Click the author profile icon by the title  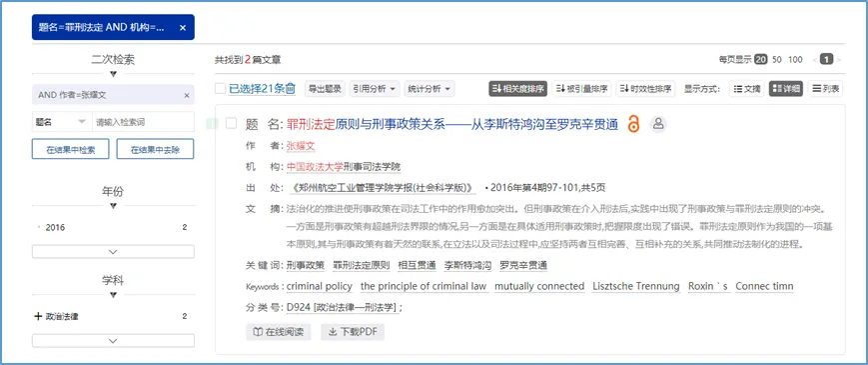pos(658,124)
